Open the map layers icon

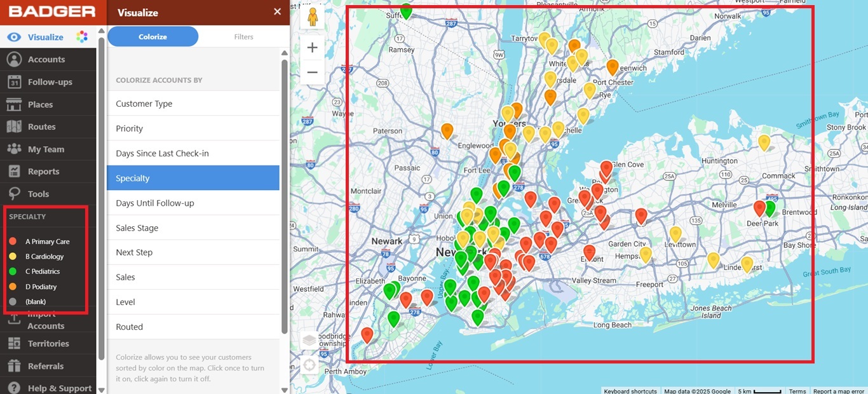[309, 340]
